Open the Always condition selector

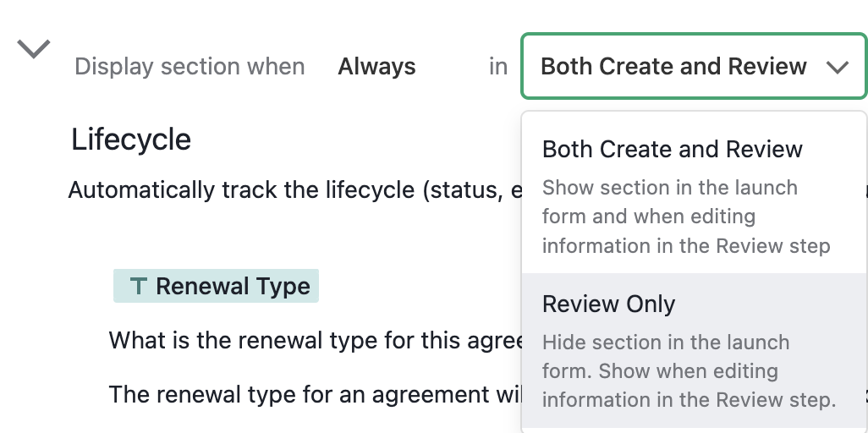click(376, 67)
